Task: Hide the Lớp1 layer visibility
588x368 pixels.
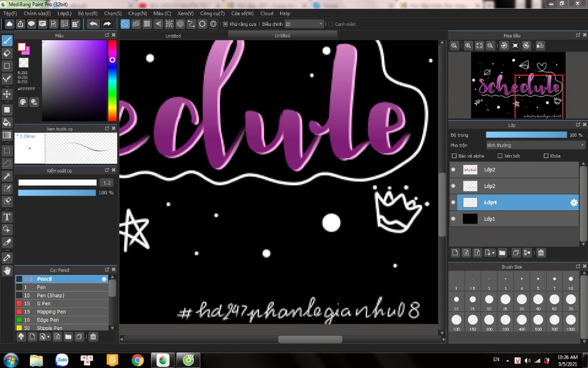Action: [453, 218]
